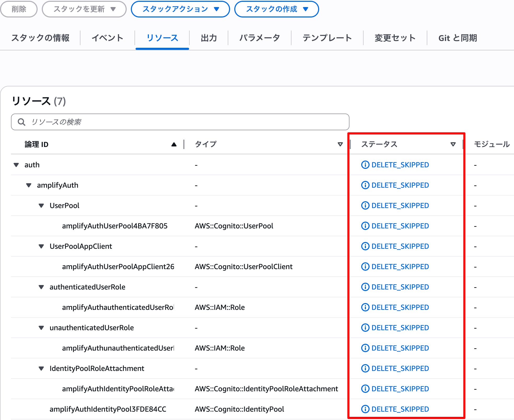This screenshot has height=420, width=514.
Task: Switch to the テンプレート tab
Action: click(327, 38)
